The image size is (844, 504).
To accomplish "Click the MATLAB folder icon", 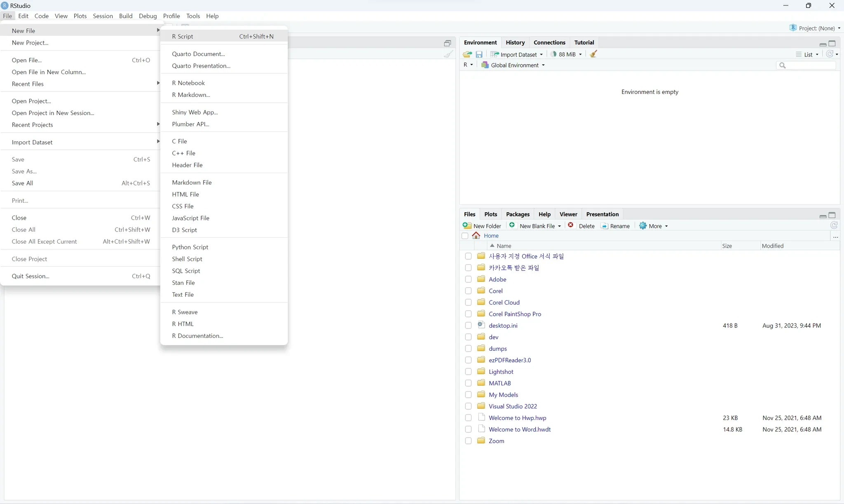I will [x=481, y=383].
